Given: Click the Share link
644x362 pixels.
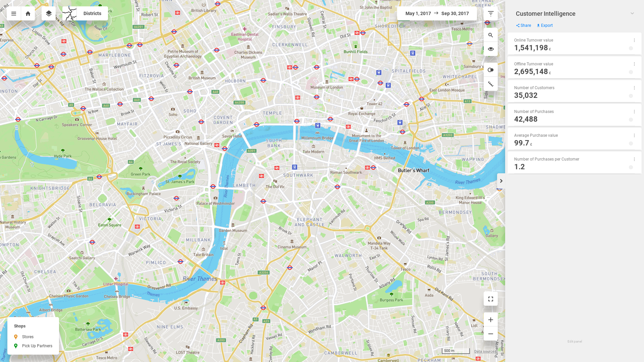Looking at the screenshot, I should [x=524, y=25].
